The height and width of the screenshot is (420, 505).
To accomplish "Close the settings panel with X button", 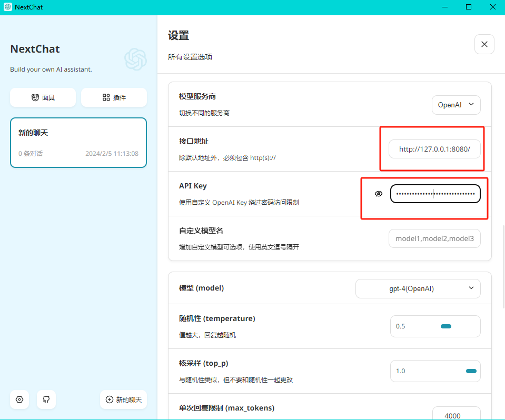I will [x=484, y=44].
